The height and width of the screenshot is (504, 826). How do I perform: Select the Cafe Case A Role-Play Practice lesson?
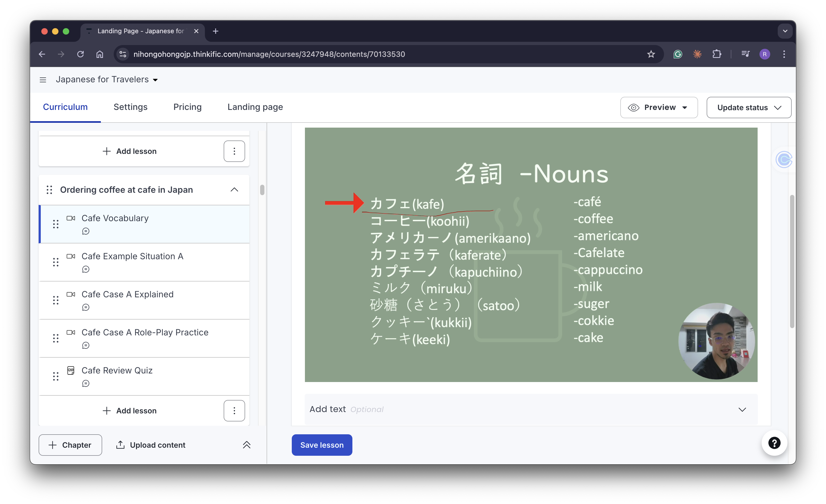[x=145, y=332]
